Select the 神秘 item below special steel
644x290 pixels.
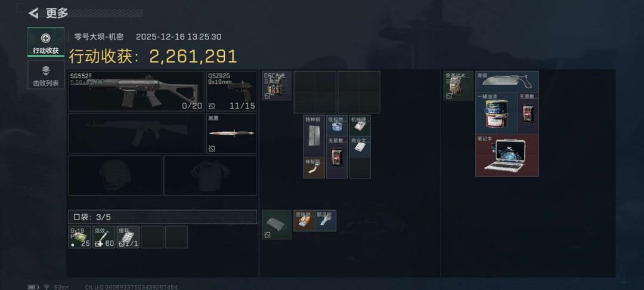(314, 168)
